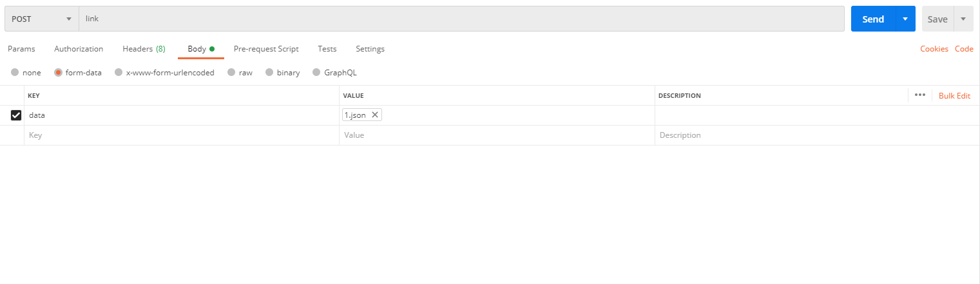The image size is (980, 284).
Task: Click the blue Send button
Action: pos(872,19)
